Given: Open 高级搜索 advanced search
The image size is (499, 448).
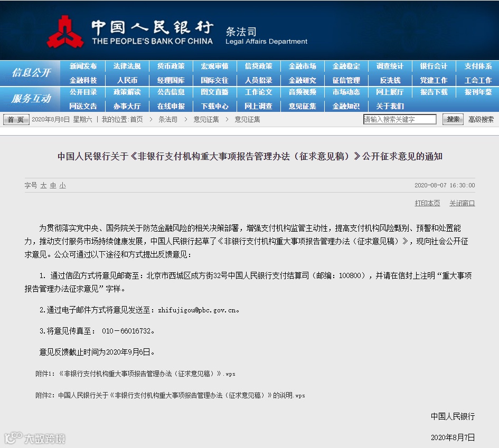Looking at the screenshot, I should 481,120.
